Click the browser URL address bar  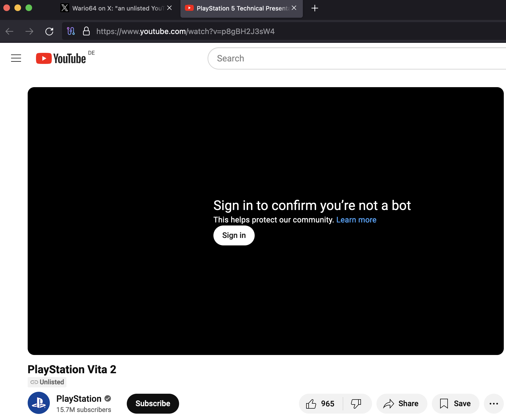pos(284,31)
